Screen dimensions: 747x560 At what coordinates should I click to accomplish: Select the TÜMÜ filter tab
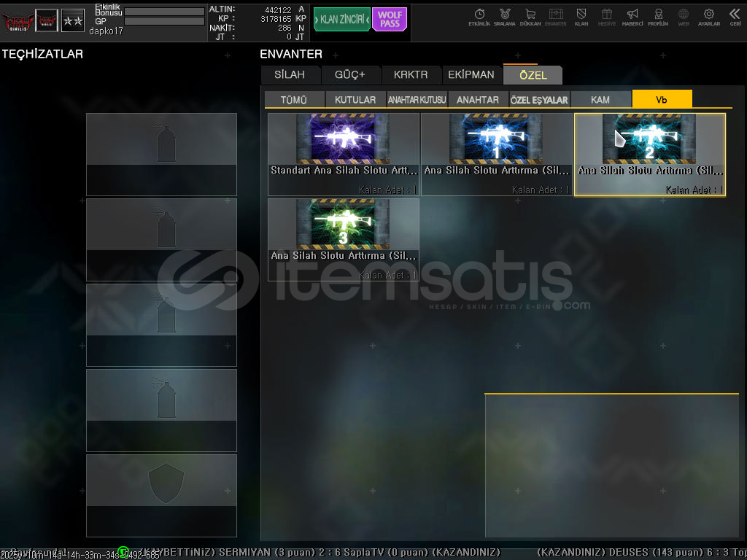294,100
